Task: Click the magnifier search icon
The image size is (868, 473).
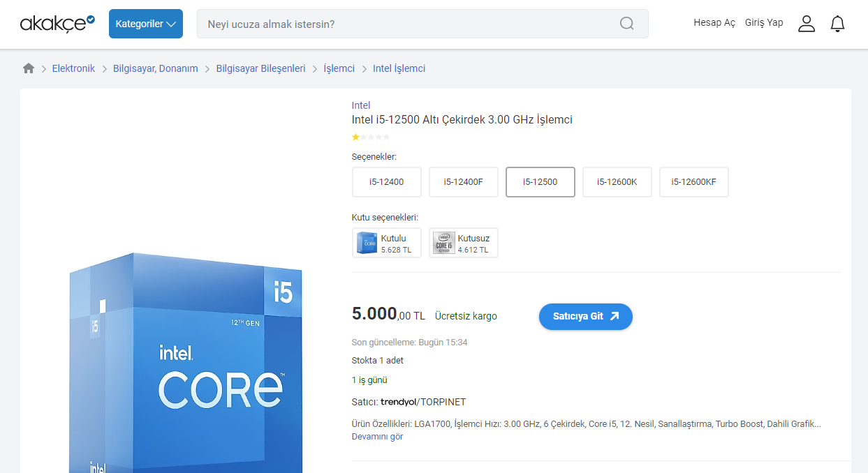Action: click(x=627, y=24)
